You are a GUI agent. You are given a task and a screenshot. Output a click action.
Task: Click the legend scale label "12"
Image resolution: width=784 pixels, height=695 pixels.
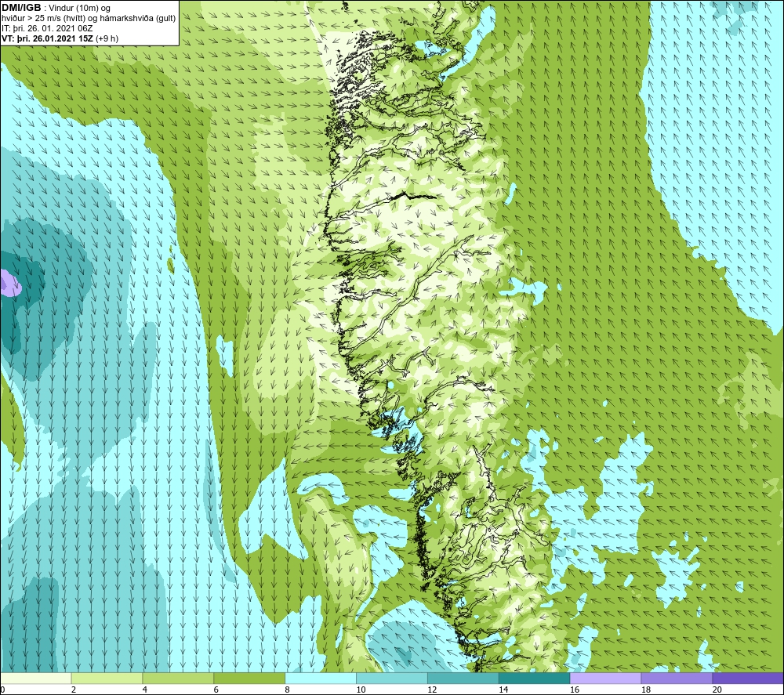(432, 690)
